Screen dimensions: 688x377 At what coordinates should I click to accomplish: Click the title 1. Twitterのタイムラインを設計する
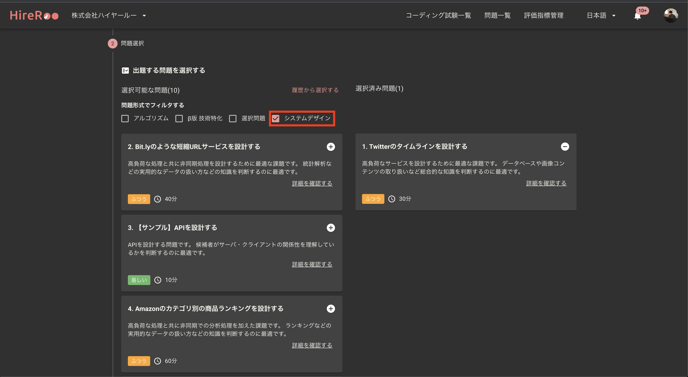(x=415, y=147)
